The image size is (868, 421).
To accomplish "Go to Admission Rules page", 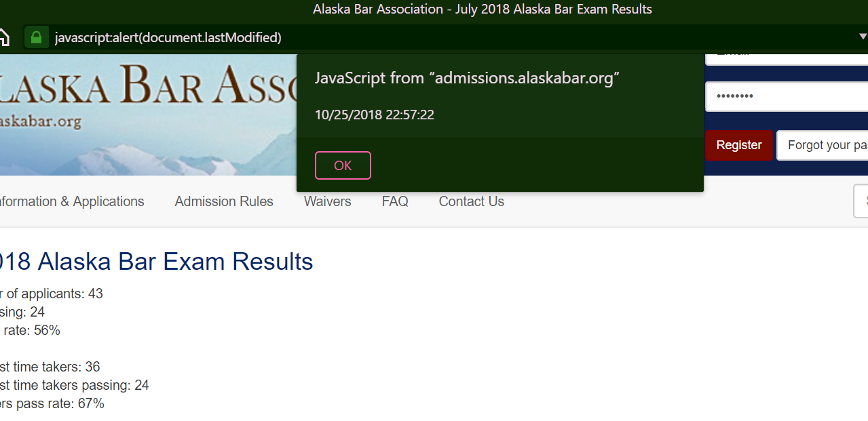I will click(x=224, y=201).
